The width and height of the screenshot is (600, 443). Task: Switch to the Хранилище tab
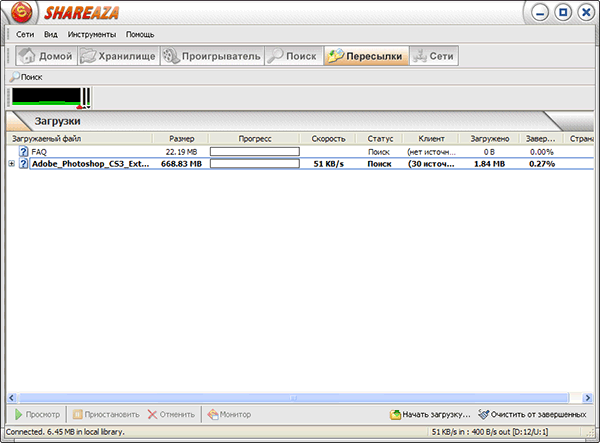(119, 56)
